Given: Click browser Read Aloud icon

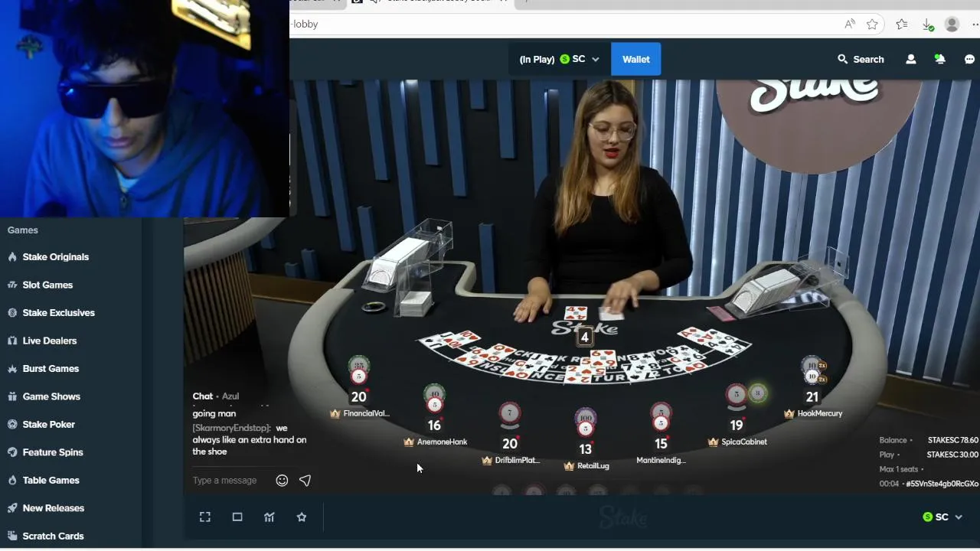Looking at the screenshot, I should tap(850, 24).
